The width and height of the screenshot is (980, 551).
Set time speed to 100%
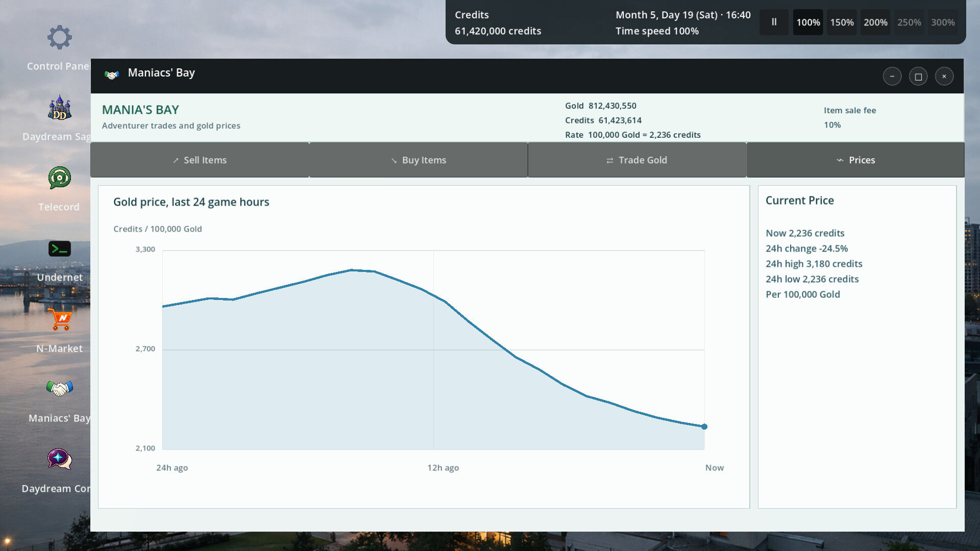point(808,22)
